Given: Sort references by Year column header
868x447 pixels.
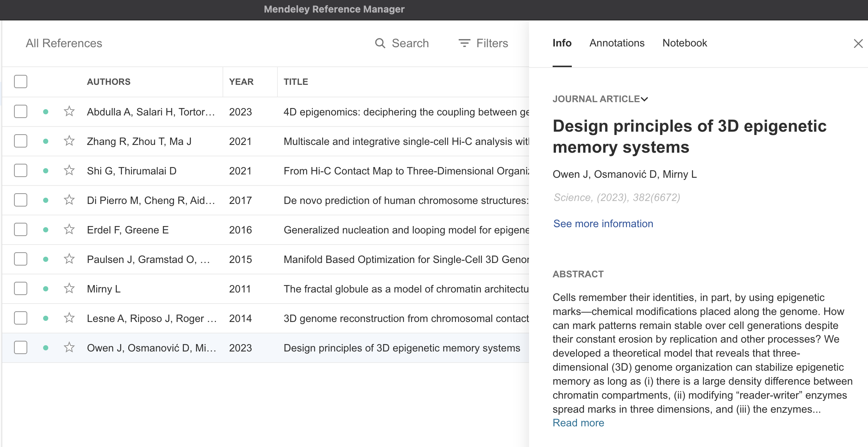Looking at the screenshot, I should 241,82.
